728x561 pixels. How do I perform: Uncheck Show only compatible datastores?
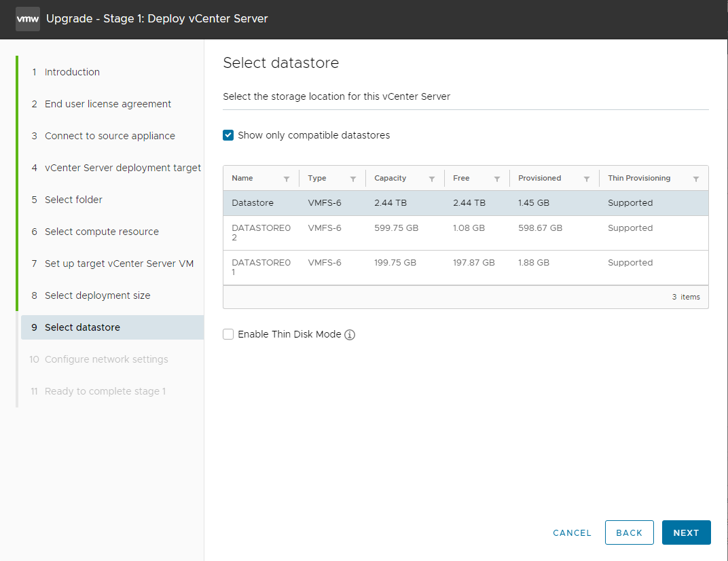click(x=228, y=135)
